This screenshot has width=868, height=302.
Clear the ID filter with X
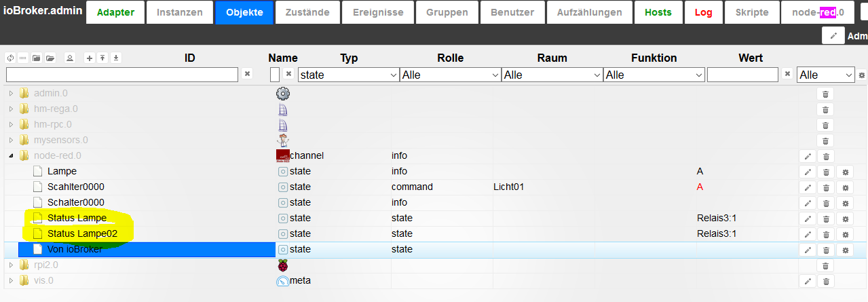247,73
